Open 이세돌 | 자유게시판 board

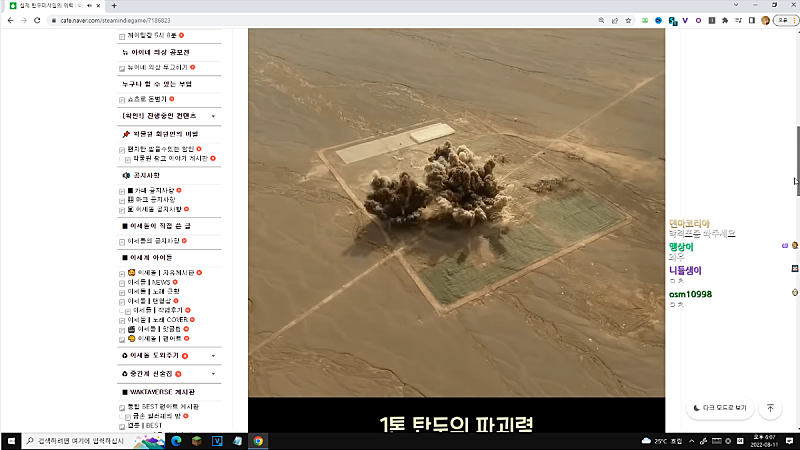[x=166, y=273]
